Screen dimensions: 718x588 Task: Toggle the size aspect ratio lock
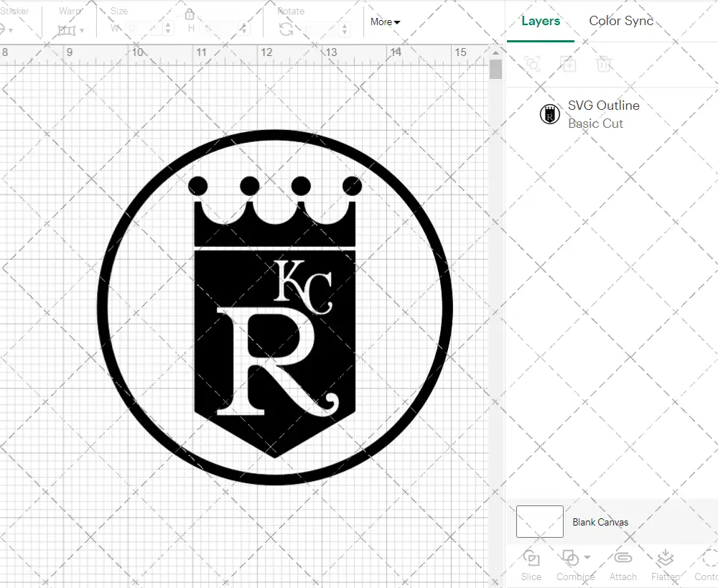(190, 15)
